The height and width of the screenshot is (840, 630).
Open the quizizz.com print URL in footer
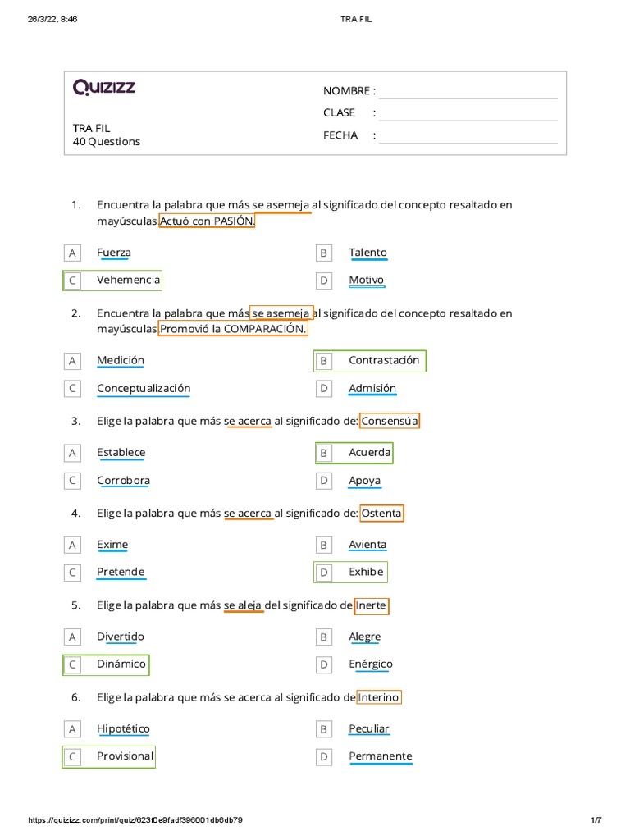pyautogui.click(x=135, y=820)
